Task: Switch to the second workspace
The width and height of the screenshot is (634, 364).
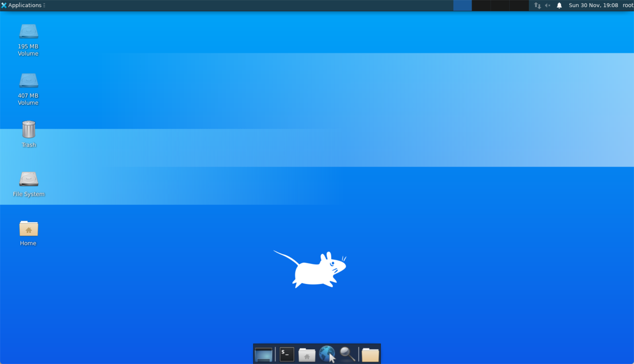Action: click(481, 5)
